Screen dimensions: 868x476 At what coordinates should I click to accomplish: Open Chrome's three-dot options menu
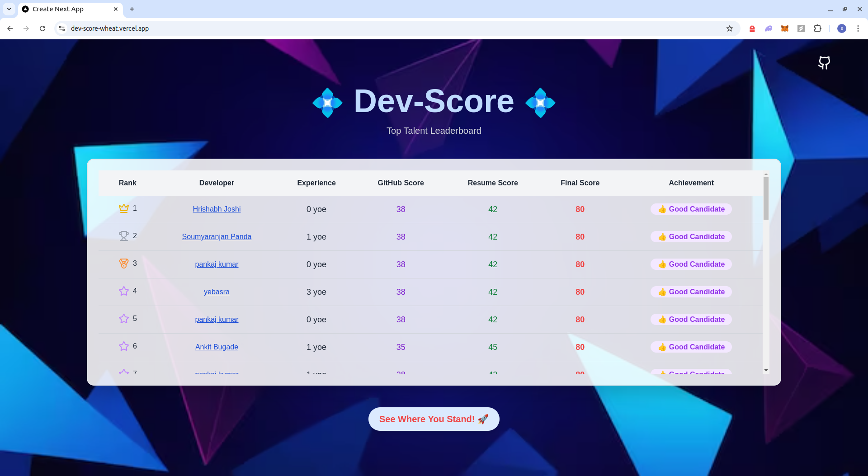click(858, 28)
